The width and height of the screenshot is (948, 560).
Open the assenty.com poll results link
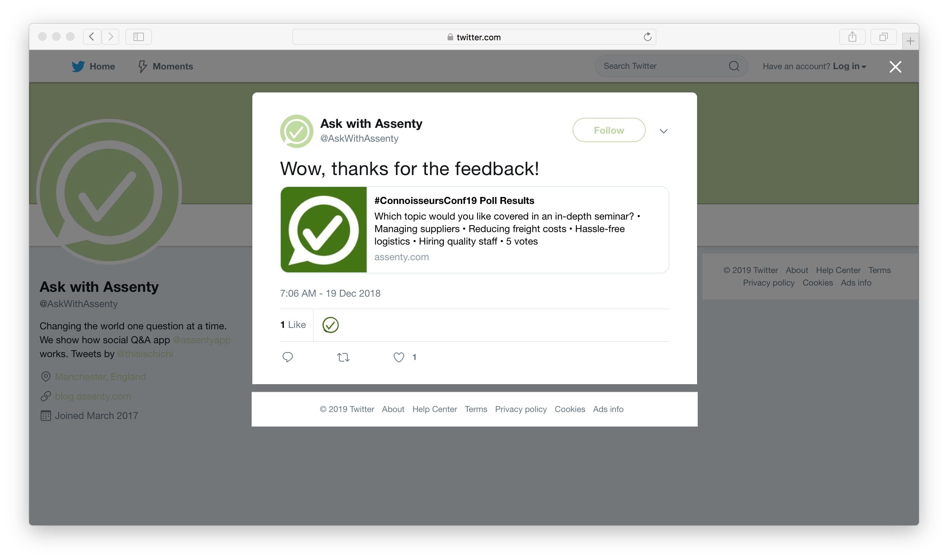tap(474, 230)
